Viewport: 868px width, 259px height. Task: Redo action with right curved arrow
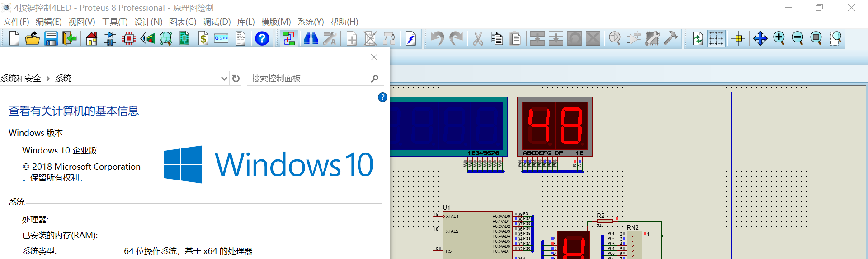point(456,39)
